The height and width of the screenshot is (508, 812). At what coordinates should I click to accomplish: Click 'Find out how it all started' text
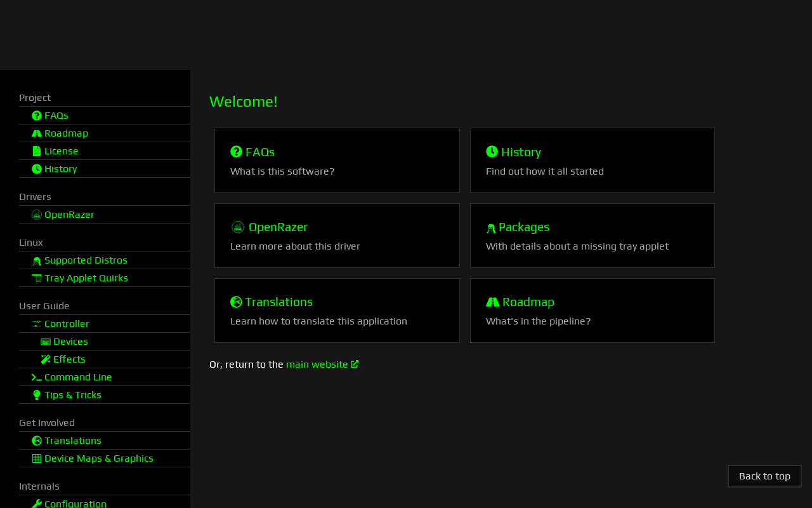(x=545, y=171)
